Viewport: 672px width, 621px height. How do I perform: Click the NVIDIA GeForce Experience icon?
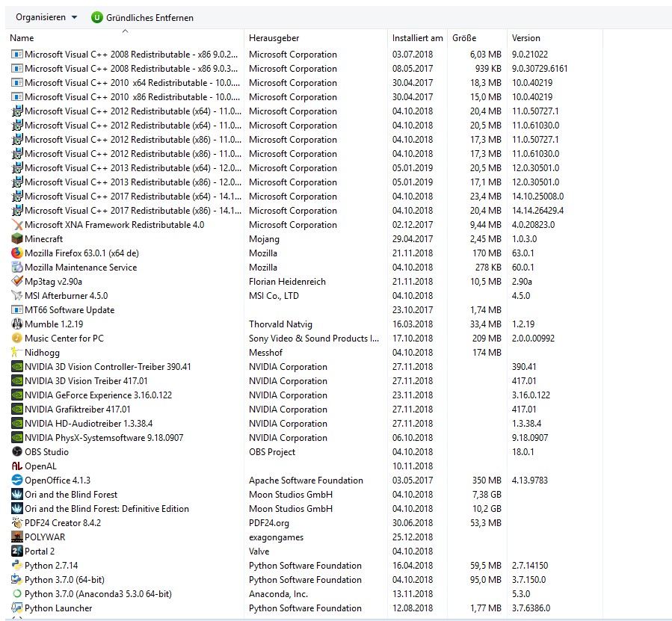coord(16,395)
